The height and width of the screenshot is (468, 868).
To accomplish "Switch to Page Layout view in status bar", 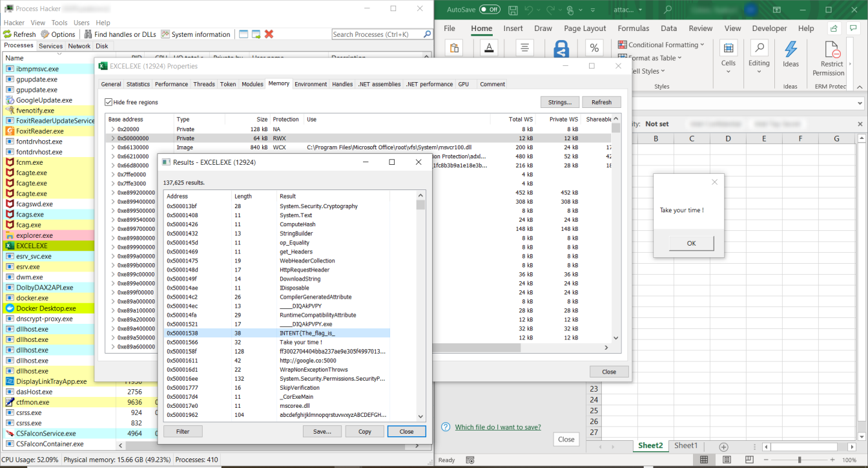I will 727,460.
